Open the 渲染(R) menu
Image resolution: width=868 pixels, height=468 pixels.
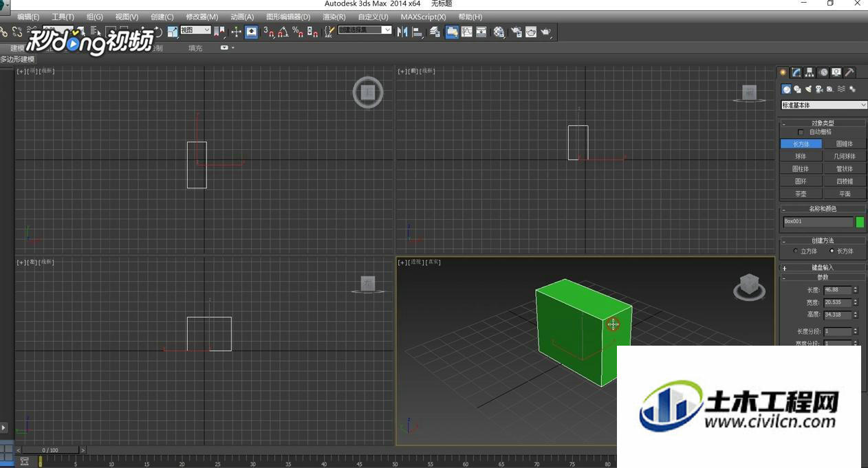(x=334, y=16)
